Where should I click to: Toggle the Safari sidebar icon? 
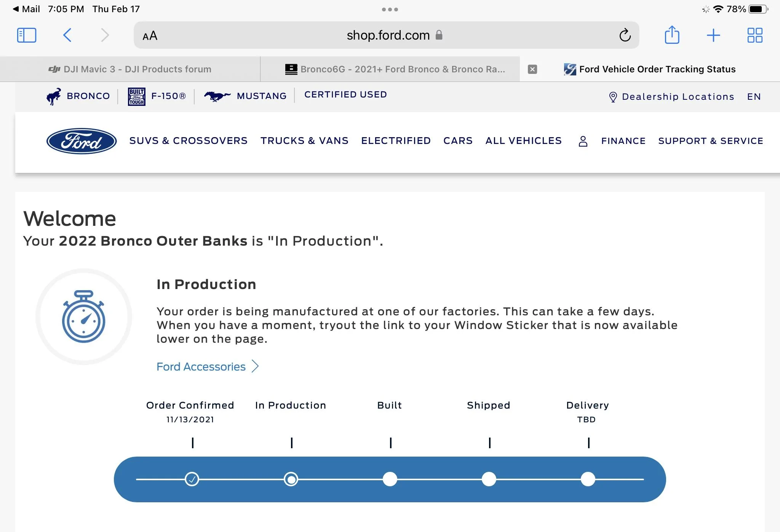pyautogui.click(x=27, y=35)
